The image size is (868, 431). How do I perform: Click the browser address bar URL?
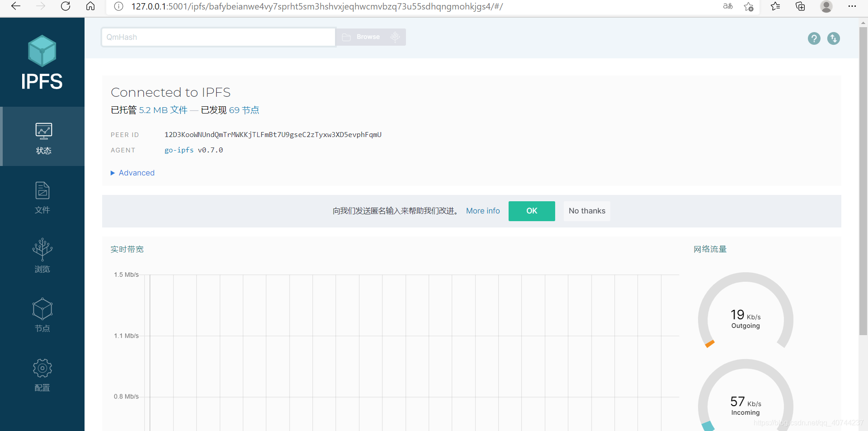(317, 6)
